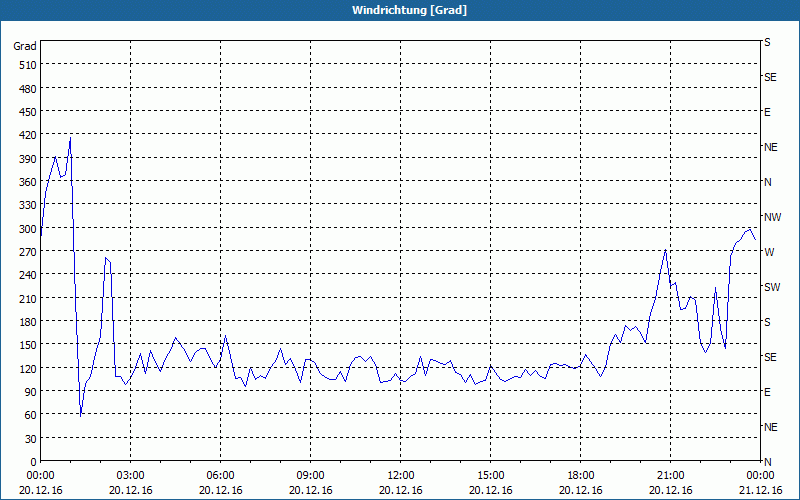The width and height of the screenshot is (800, 500).
Task: Select the 00:00 label above 21.12.16
Action: tap(760, 476)
